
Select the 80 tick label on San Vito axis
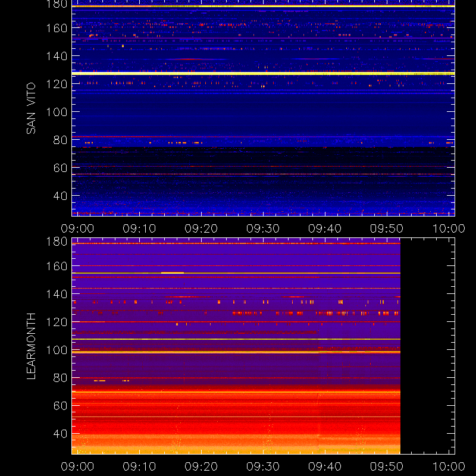click(60, 140)
